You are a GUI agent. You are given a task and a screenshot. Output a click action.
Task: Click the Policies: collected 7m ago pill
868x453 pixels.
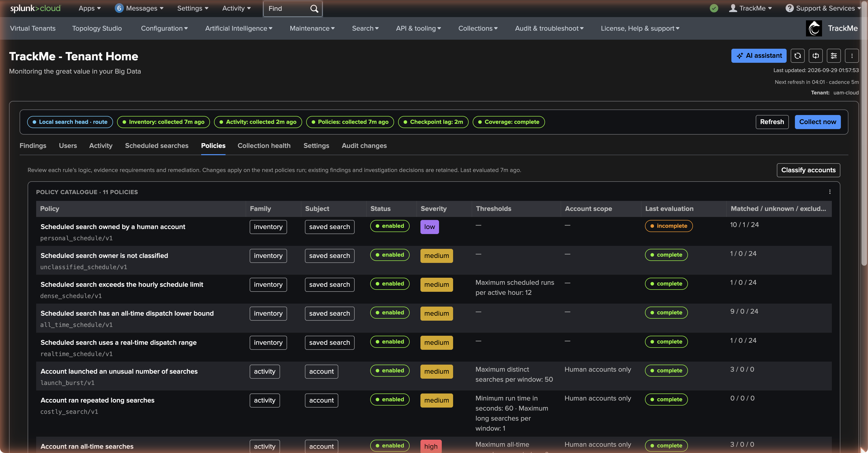coord(350,122)
